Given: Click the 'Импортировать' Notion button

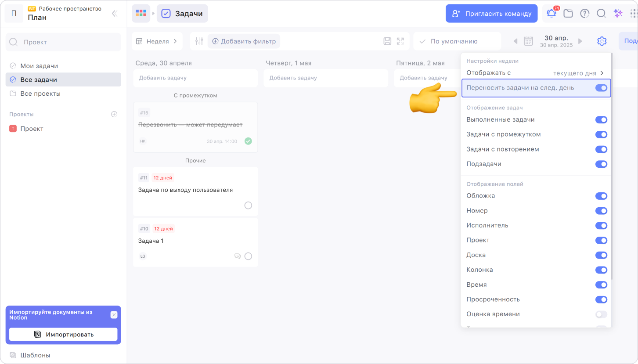Looking at the screenshot, I should point(63,335).
